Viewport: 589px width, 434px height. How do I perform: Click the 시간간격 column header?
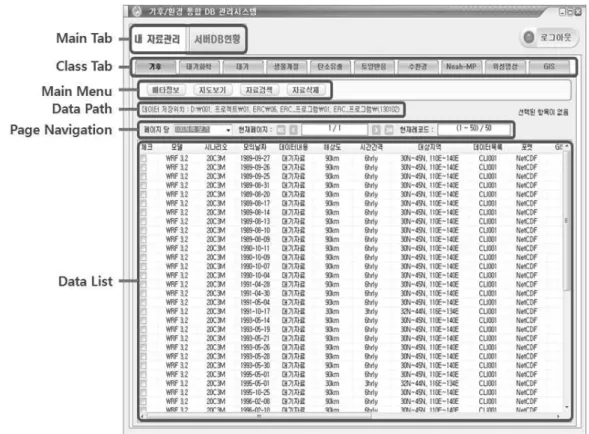[371, 147]
